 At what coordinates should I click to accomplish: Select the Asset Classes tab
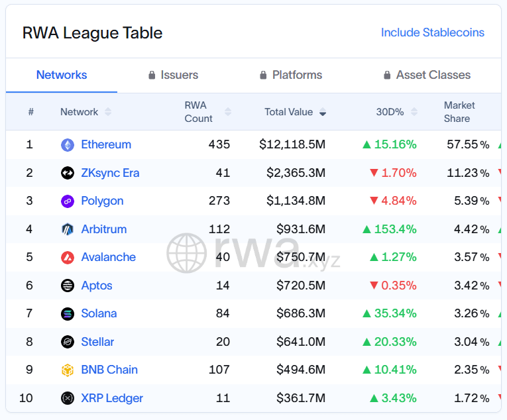tap(427, 75)
